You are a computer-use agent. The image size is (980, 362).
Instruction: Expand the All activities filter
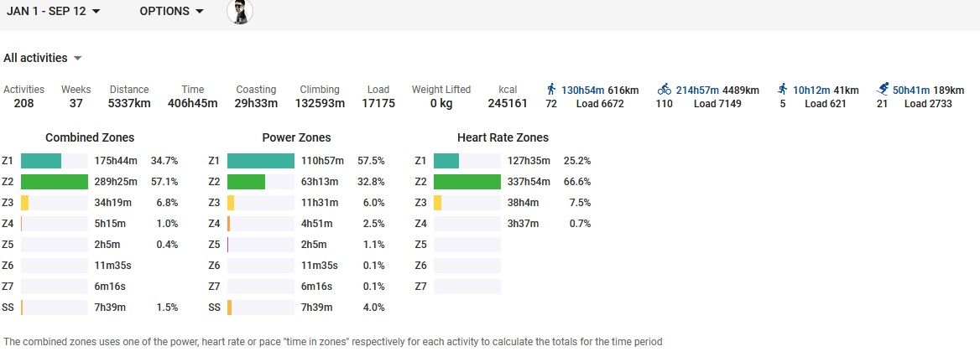43,59
